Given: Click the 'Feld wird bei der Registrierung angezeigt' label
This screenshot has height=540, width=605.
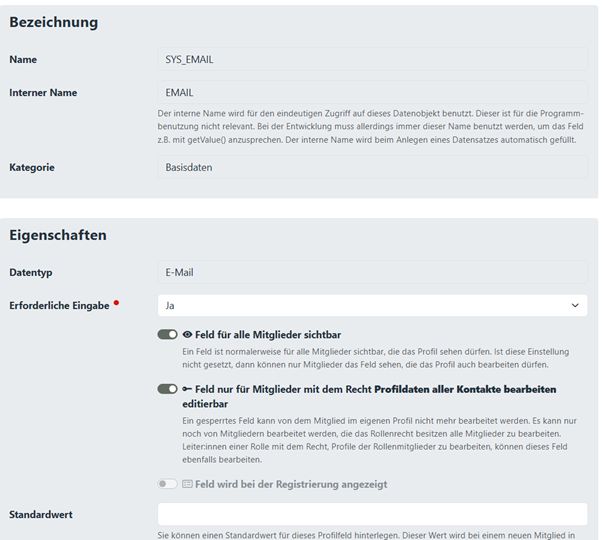Looking at the screenshot, I should 291,484.
